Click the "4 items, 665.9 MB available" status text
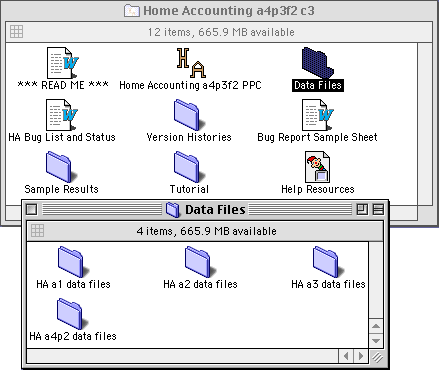439x370 pixels. pos(206,231)
